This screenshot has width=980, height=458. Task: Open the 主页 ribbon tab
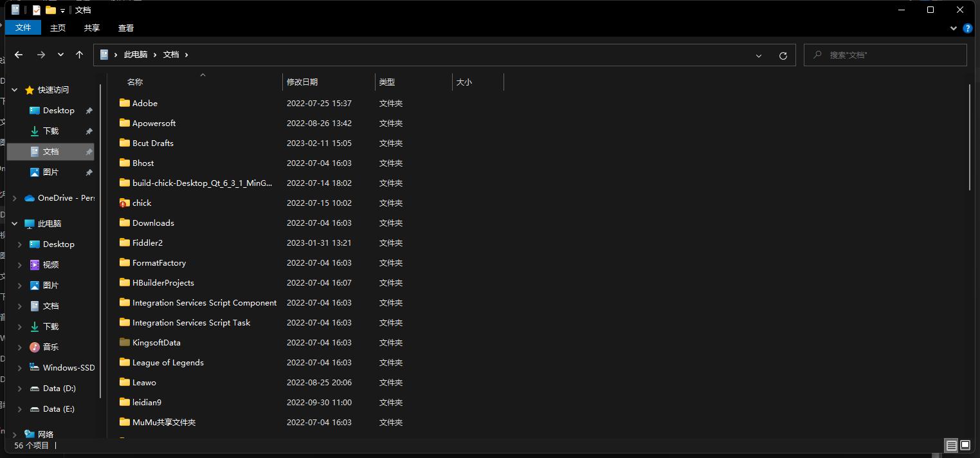click(58, 28)
